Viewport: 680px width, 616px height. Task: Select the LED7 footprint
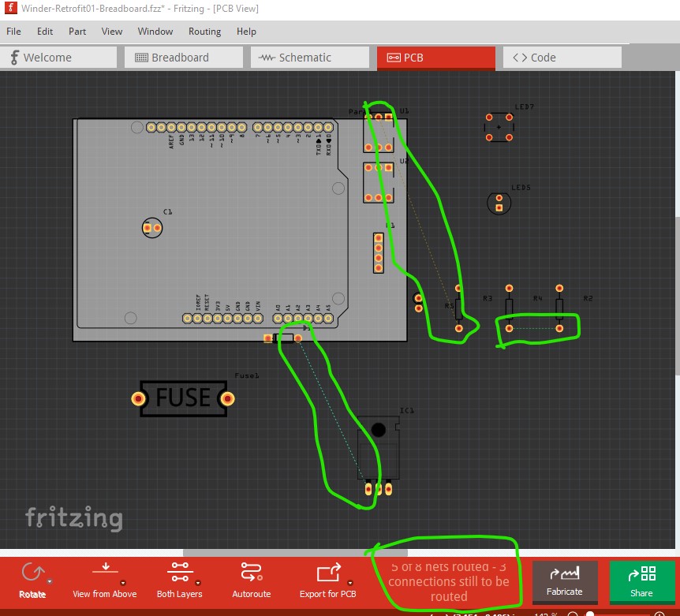(x=499, y=127)
